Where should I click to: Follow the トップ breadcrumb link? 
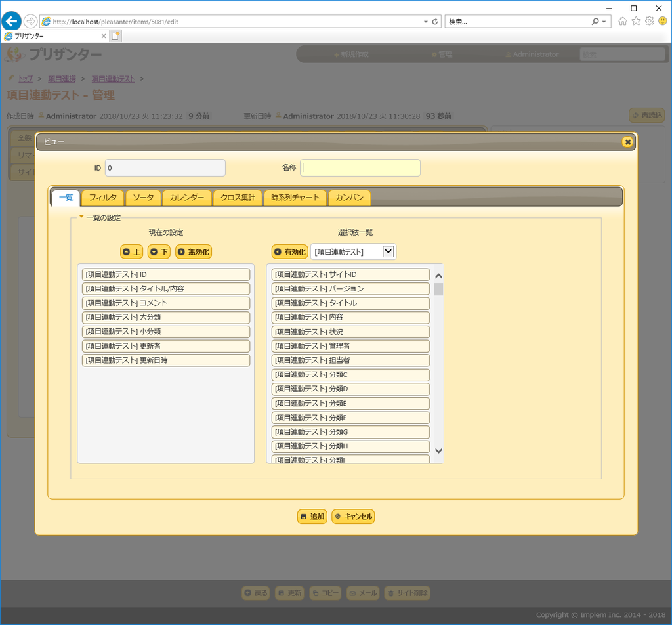pyautogui.click(x=25, y=78)
